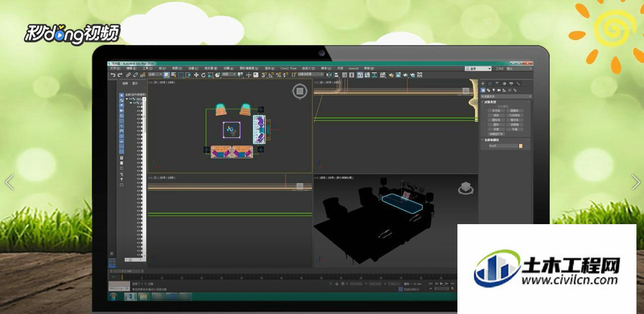Toggle Keyboard Shortcut Override
Viewport: 644px width, 314px height.
256,75
